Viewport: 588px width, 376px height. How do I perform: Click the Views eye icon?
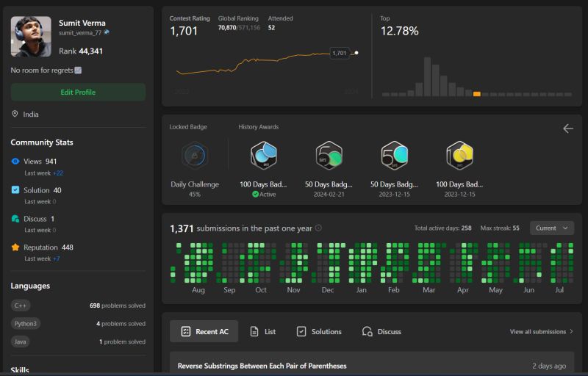pos(15,161)
